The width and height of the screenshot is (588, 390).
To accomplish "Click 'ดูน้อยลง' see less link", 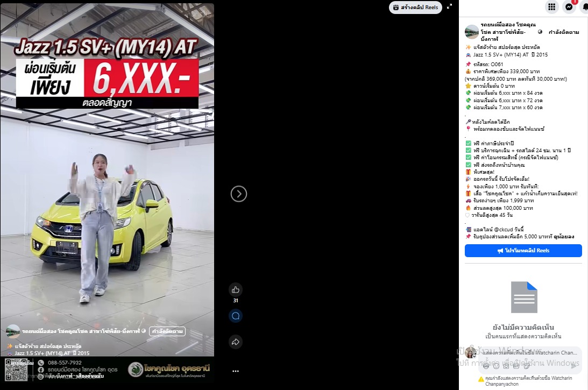I will pos(564,237).
